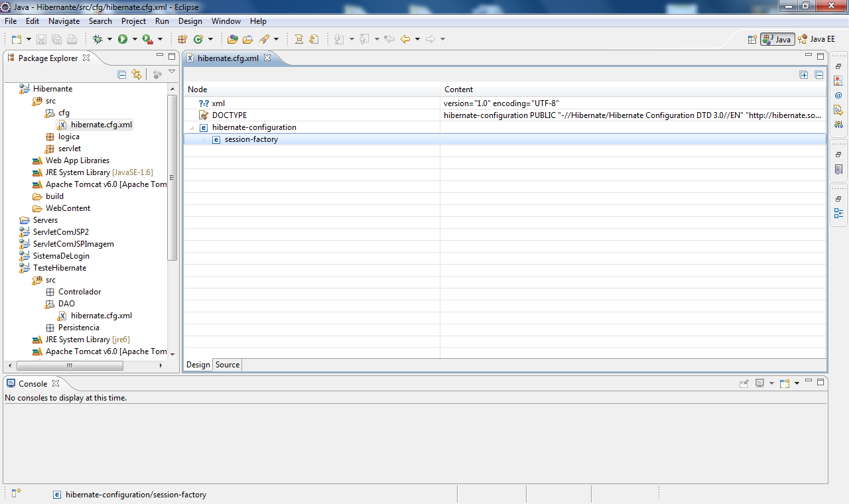Click the New Java Class icon
Image resolution: width=849 pixels, height=504 pixels.
pos(198,39)
